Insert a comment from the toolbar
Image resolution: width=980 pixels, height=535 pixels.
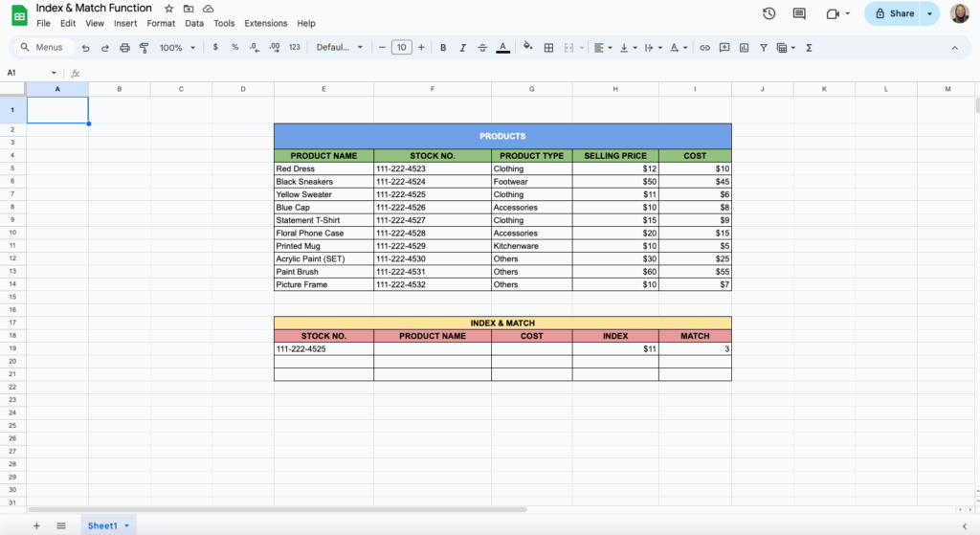click(x=724, y=48)
